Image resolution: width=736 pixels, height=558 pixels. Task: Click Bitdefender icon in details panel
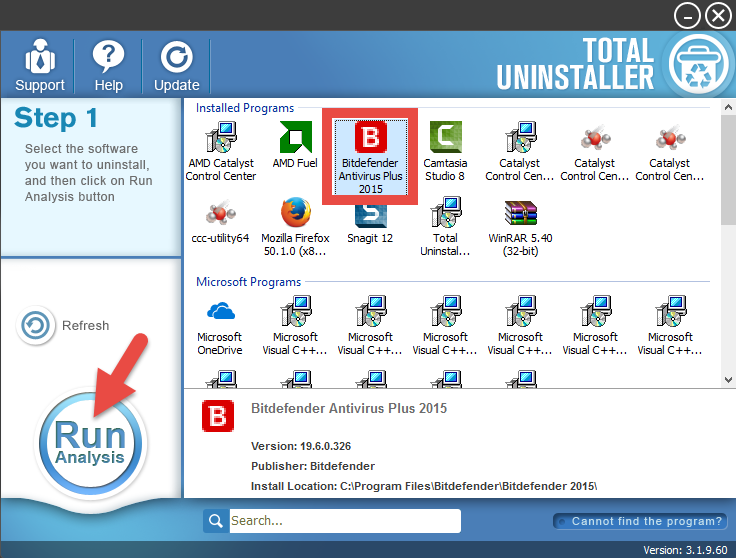click(218, 416)
